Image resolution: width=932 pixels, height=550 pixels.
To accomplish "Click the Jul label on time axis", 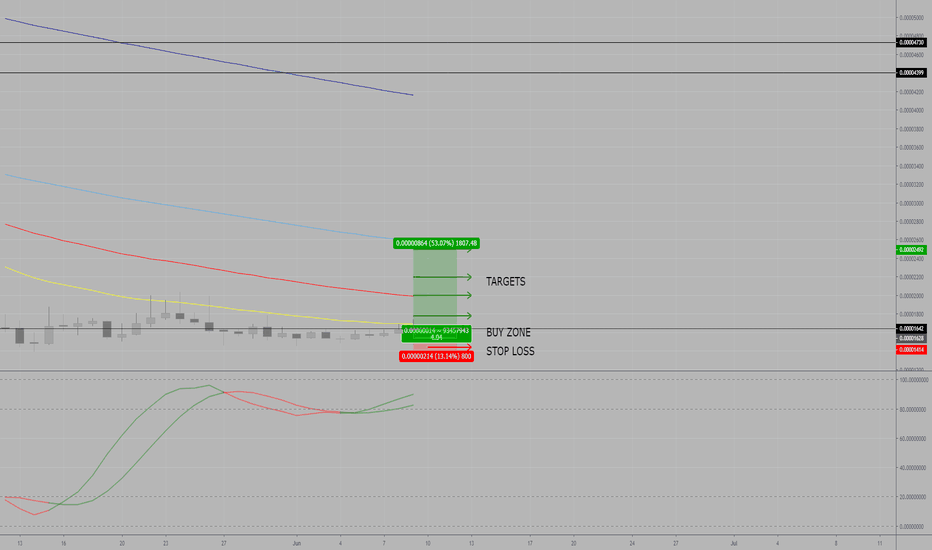I will click(x=734, y=543).
